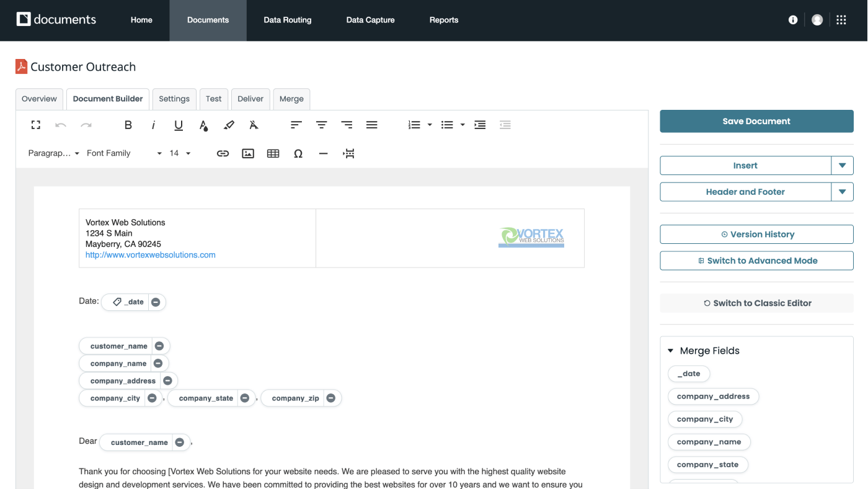Switch to the Settings tab
Image resolution: width=868 pixels, height=489 pixels.
pos(174,99)
